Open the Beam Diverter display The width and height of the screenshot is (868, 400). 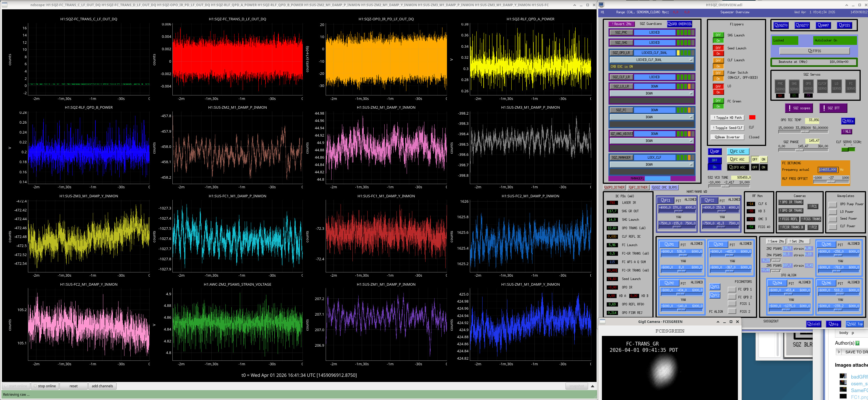[727, 137]
